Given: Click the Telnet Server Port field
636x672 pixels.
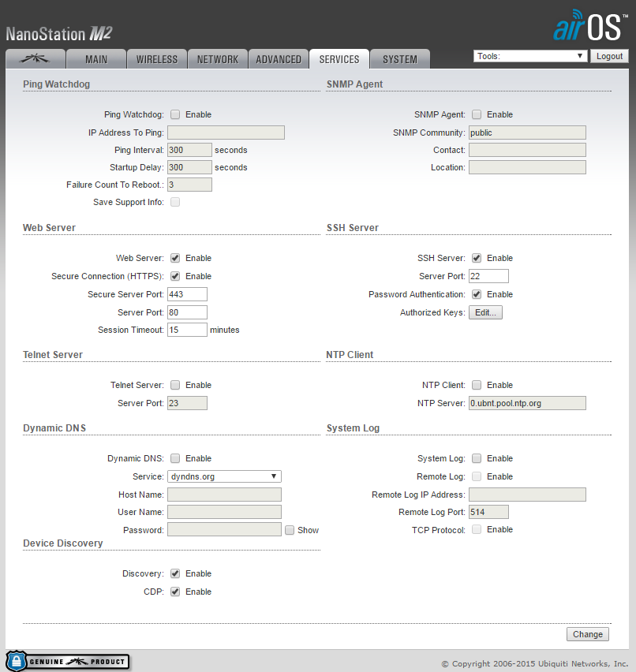Looking at the screenshot, I should [x=187, y=403].
